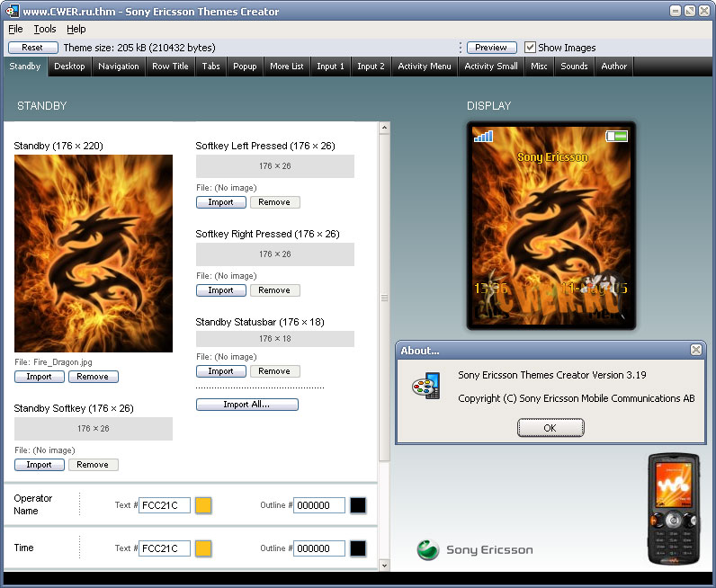Click the Standby Softkey 176 × 26 placeholder
This screenshot has height=588, width=716.
(94, 429)
